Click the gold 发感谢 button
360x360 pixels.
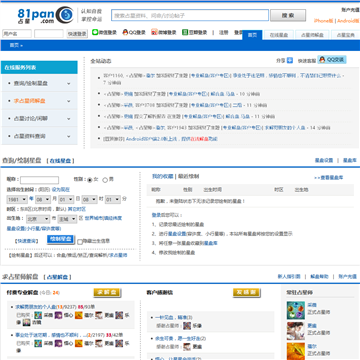tap(246, 293)
